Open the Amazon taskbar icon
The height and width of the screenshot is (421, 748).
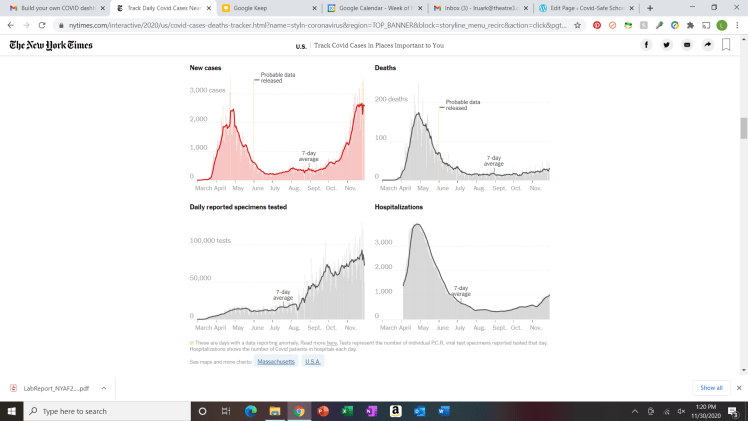[396, 411]
